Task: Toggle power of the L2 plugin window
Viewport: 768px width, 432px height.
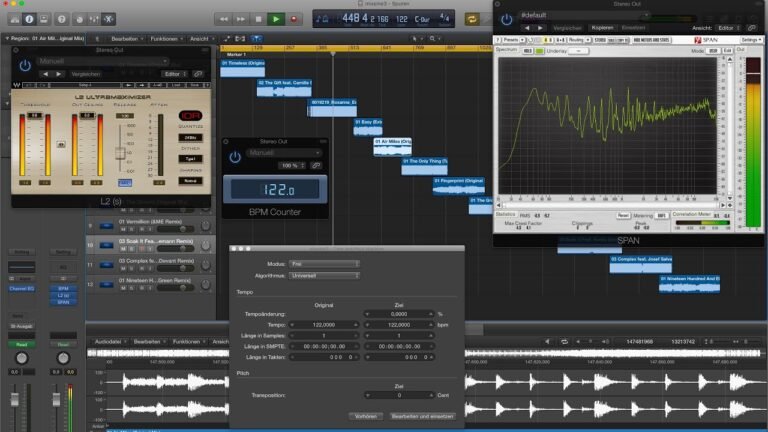Action: [x=24, y=66]
